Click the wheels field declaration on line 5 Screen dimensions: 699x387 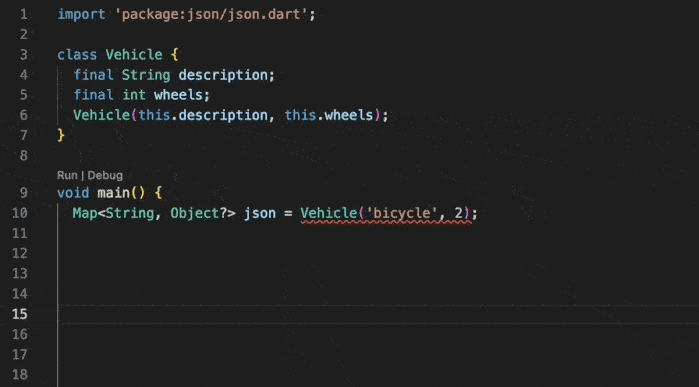point(178,95)
